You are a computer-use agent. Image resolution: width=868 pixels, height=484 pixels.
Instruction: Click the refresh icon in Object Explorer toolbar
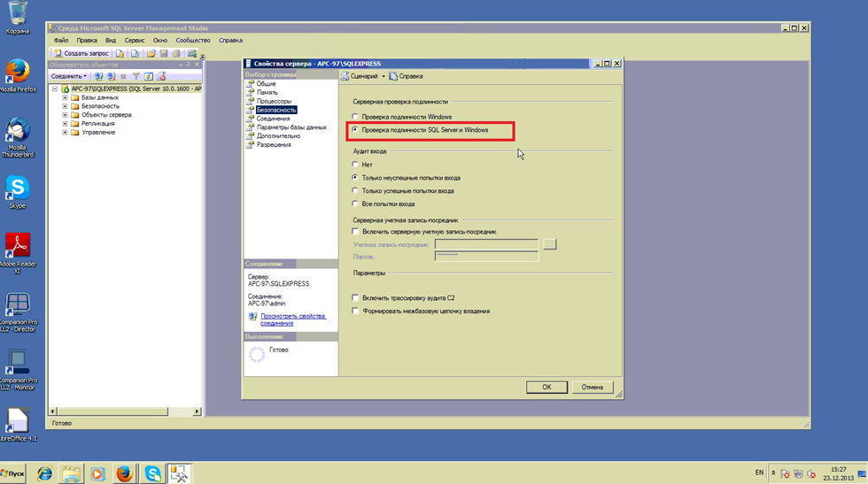click(149, 76)
